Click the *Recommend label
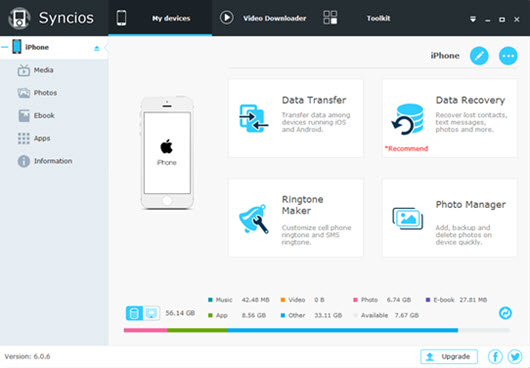Screen dimensions: 530x368 (406, 148)
